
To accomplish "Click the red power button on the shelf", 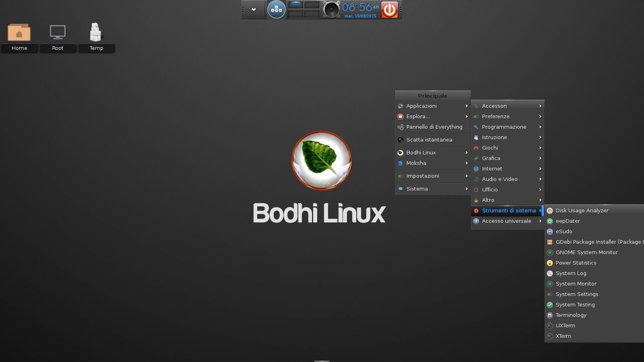I will pyautogui.click(x=390, y=10).
